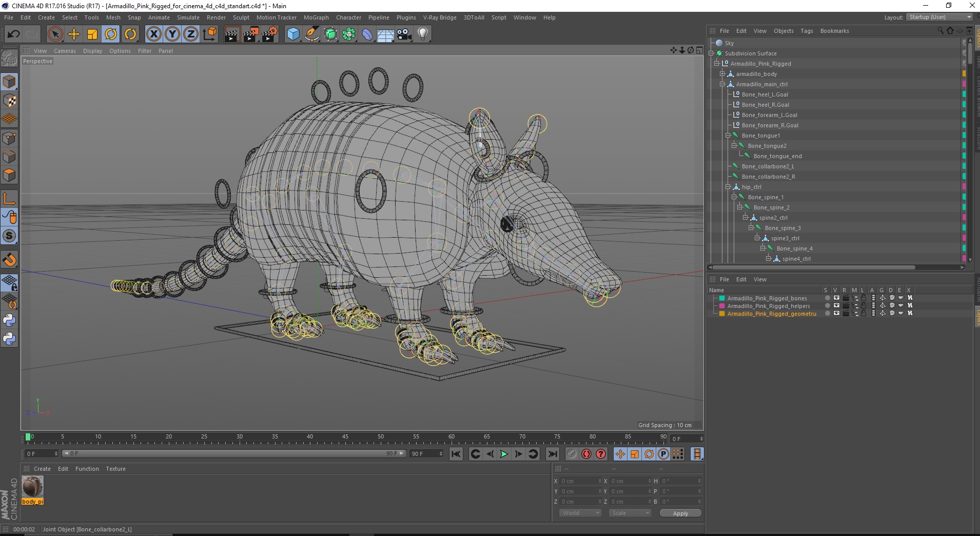Image resolution: width=980 pixels, height=536 pixels.
Task: Add a Camera object
Action: pyautogui.click(x=404, y=34)
